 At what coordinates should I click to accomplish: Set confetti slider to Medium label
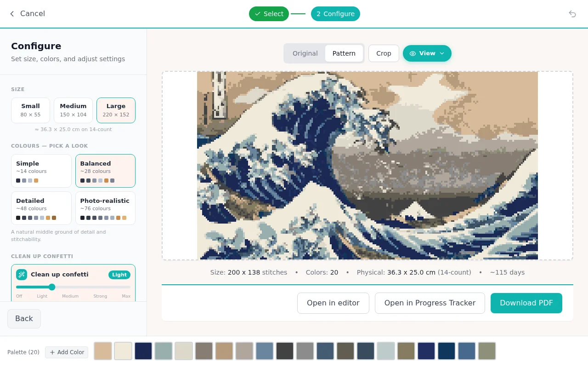(x=70, y=296)
